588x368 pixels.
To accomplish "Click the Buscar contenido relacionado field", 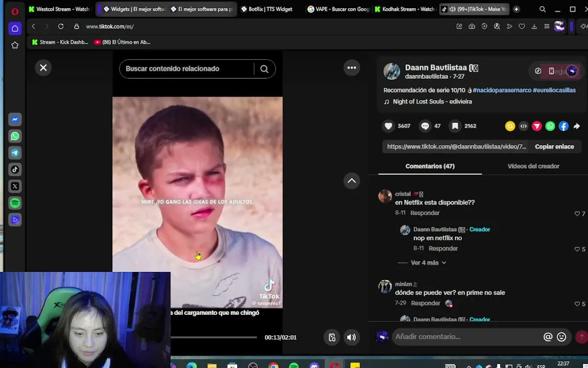I will [x=187, y=68].
